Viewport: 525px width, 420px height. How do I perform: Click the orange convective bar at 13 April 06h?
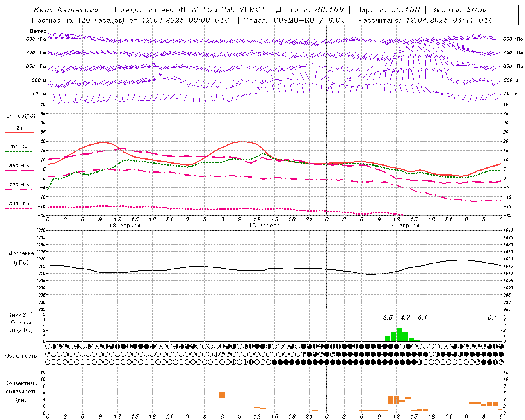tap(222, 395)
